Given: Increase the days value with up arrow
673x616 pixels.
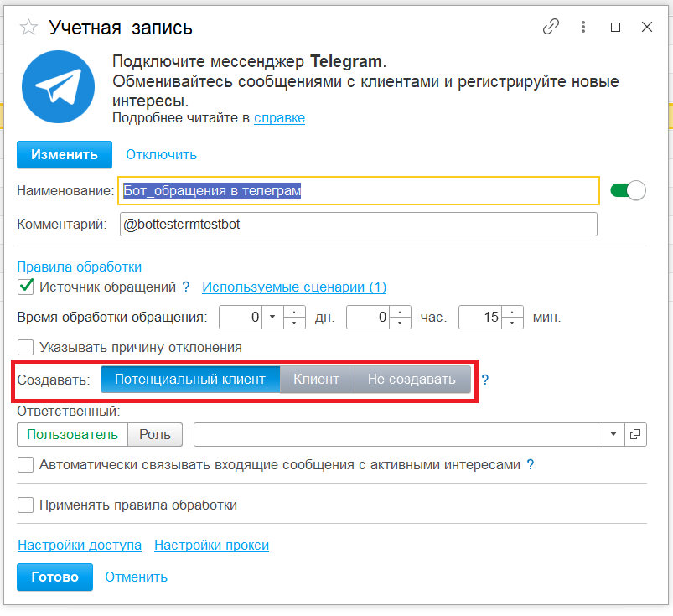Looking at the screenshot, I should tap(294, 312).
